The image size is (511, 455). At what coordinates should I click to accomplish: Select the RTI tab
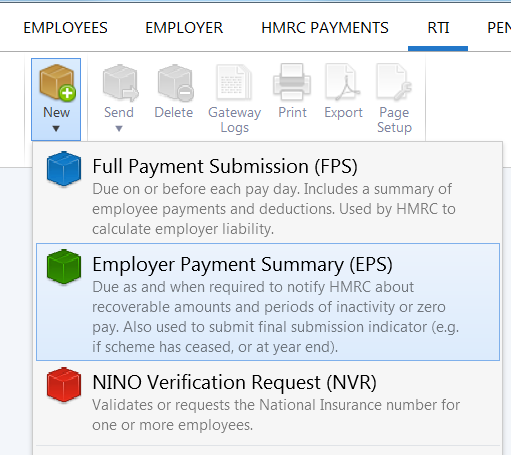[x=438, y=28]
